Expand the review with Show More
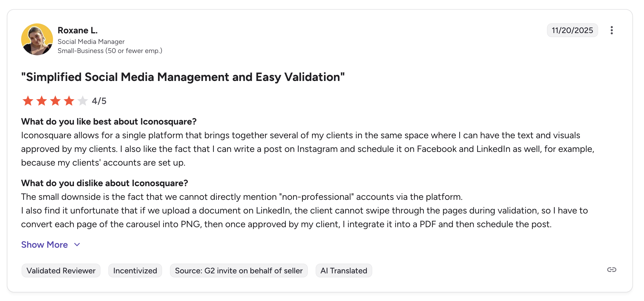This screenshot has height=301, width=644. click(44, 245)
